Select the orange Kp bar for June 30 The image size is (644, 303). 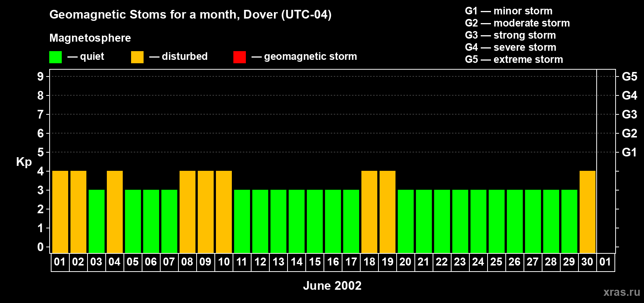[588, 212]
